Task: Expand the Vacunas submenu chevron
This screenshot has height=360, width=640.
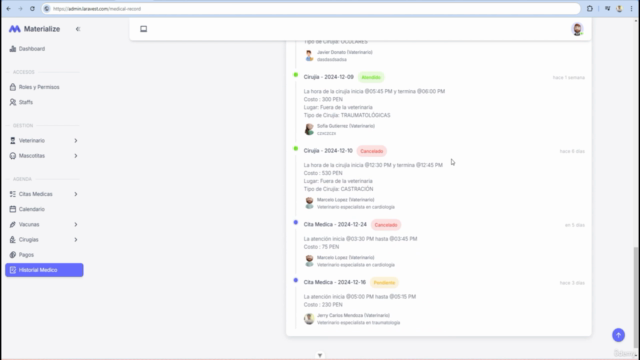Action: [x=76, y=224]
